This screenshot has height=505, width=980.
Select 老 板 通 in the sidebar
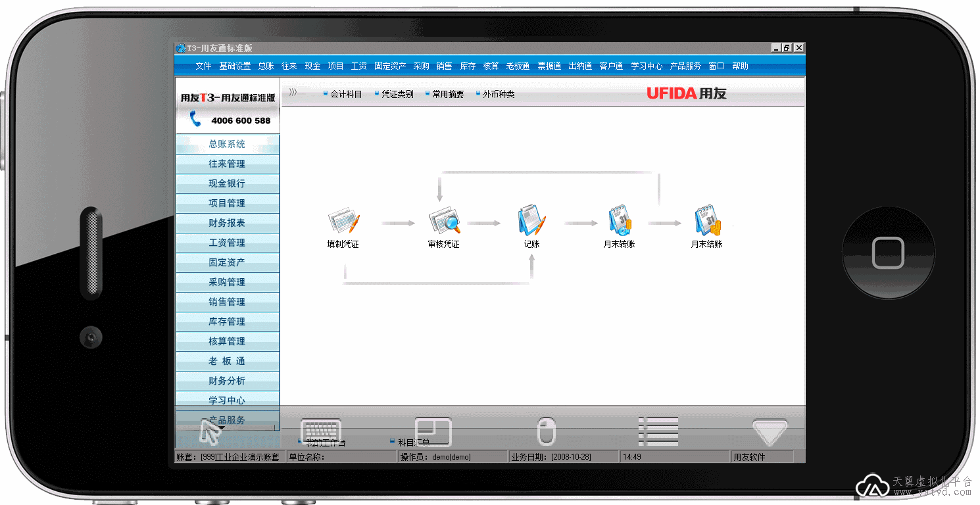click(x=227, y=361)
